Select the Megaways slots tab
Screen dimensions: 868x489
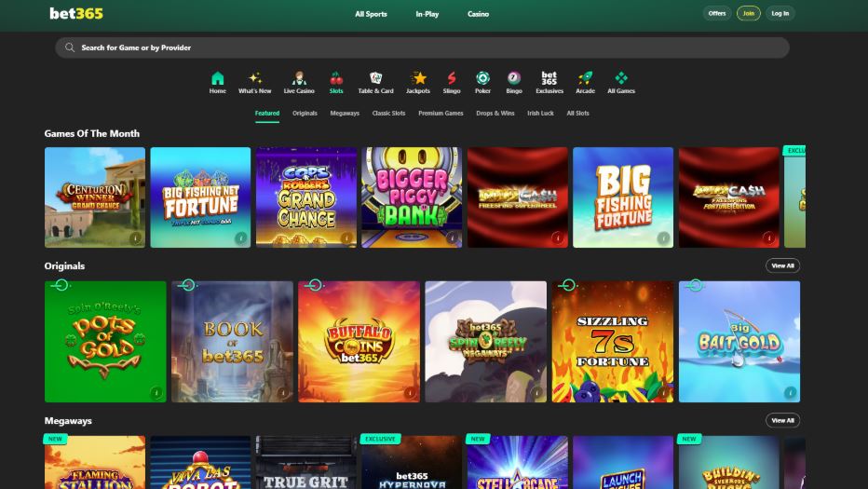[345, 113]
